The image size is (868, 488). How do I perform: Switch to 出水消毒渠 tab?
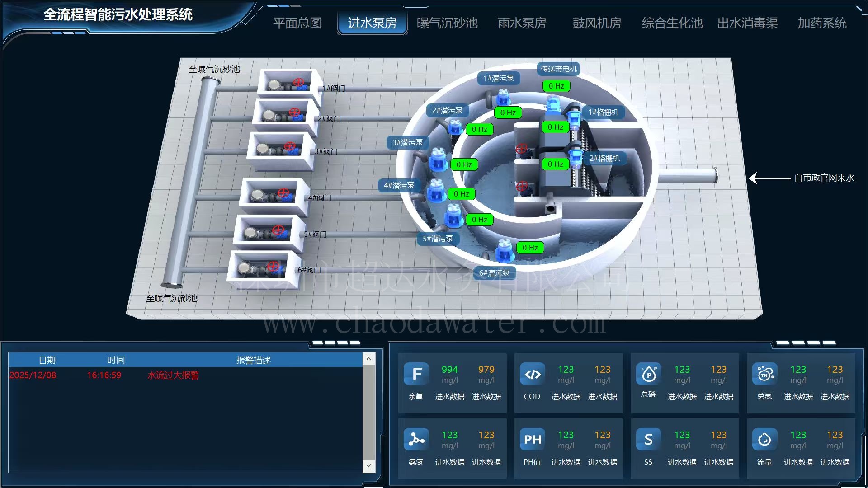pyautogui.click(x=747, y=23)
